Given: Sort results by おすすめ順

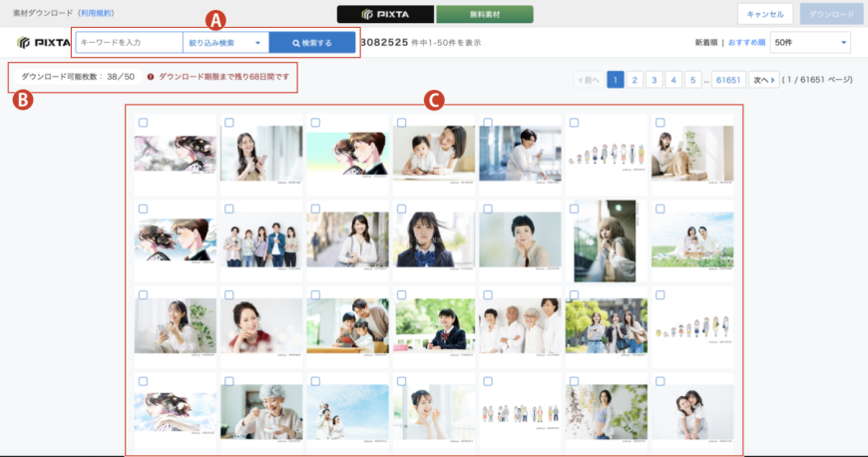Looking at the screenshot, I should point(747,43).
